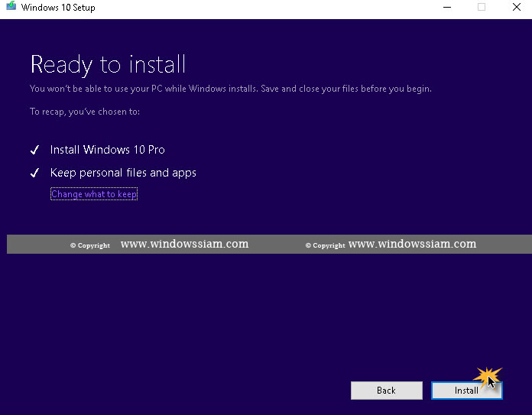
Task: Click the disabled maximize button
Action: 482,7
